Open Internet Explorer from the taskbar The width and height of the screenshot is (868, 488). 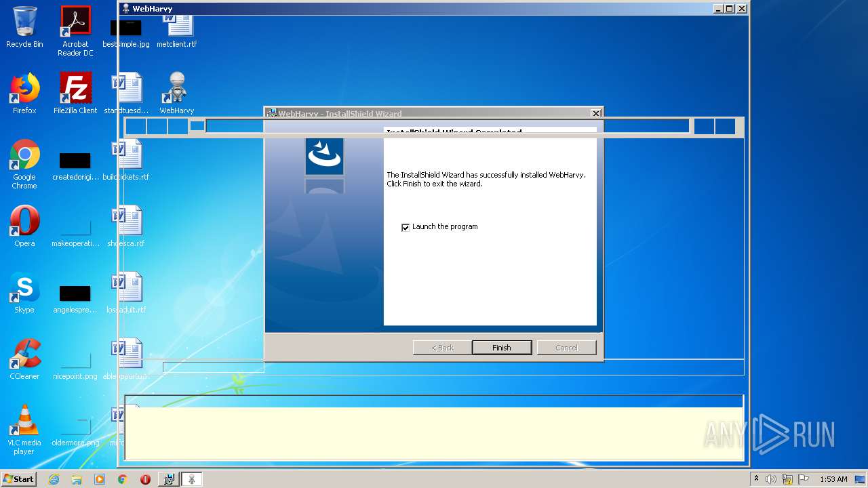click(x=54, y=479)
